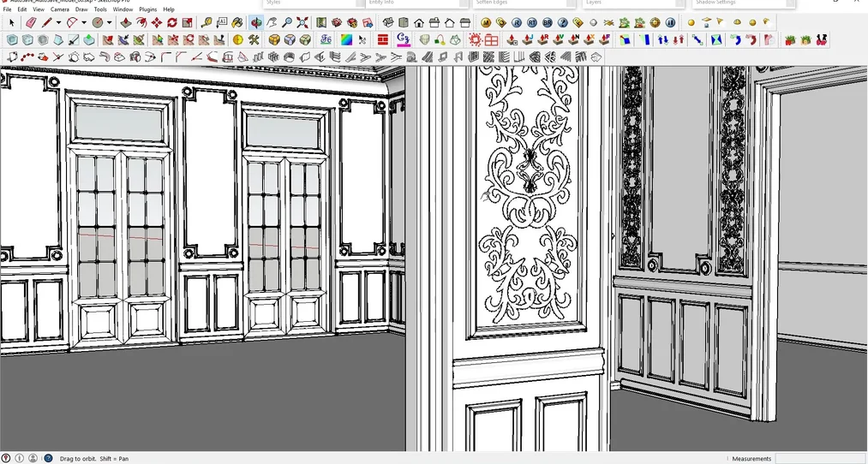Select the Move tool with red arrows

coord(157,22)
